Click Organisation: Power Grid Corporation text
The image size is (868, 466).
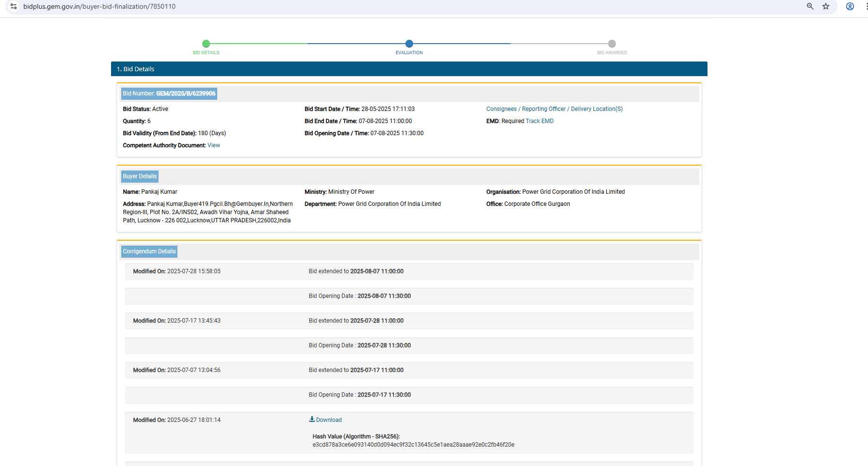coord(556,192)
